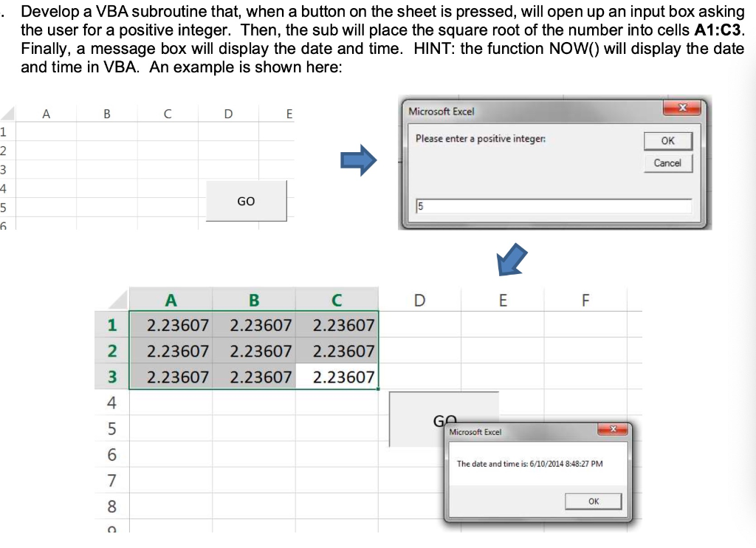Click the input field containing the value 5
Image resolution: width=756 pixels, height=548 pixels.
pyautogui.click(x=554, y=206)
